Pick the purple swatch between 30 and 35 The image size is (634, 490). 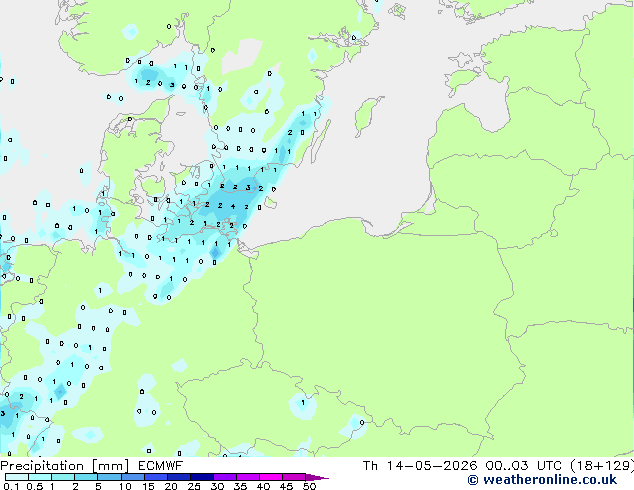[x=225, y=477]
